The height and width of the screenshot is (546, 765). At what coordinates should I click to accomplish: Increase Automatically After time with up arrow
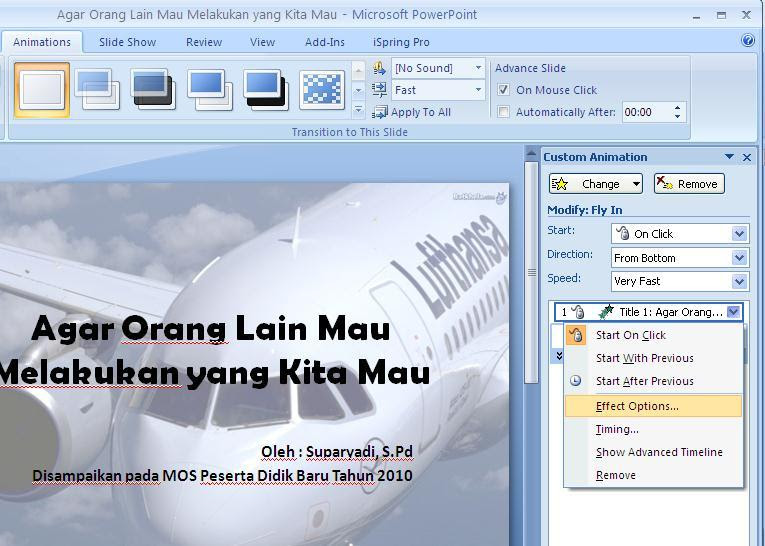[x=677, y=108]
